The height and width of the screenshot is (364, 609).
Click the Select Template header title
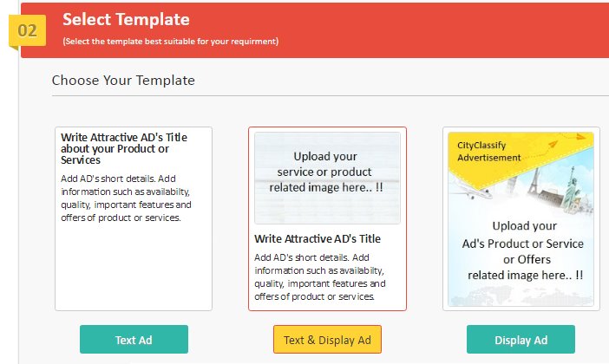tap(127, 19)
